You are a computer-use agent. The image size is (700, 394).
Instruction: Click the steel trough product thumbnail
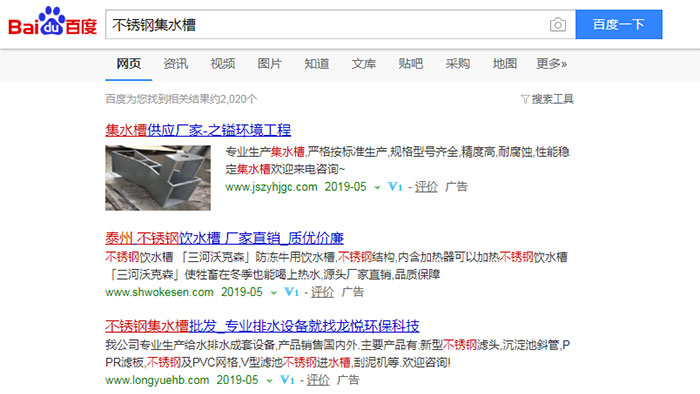click(x=158, y=178)
